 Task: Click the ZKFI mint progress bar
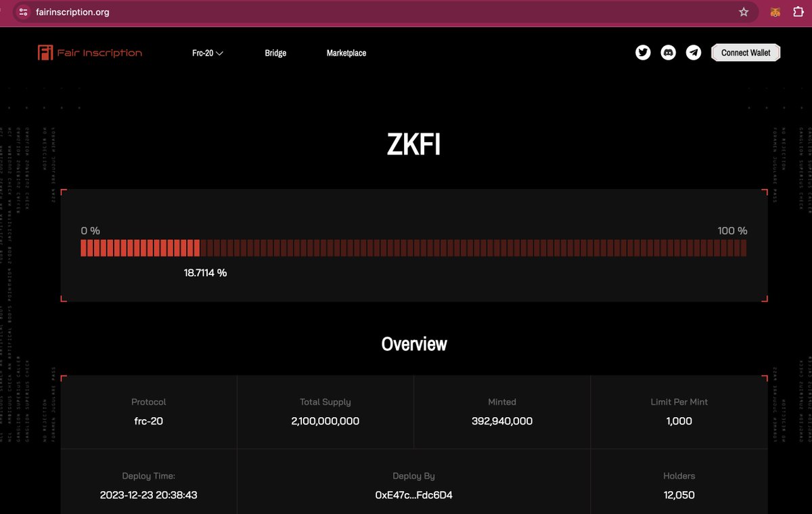[413, 248]
